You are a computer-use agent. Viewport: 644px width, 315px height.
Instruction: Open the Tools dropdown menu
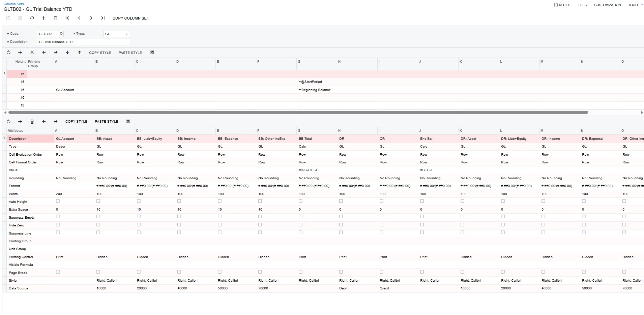pos(635,5)
